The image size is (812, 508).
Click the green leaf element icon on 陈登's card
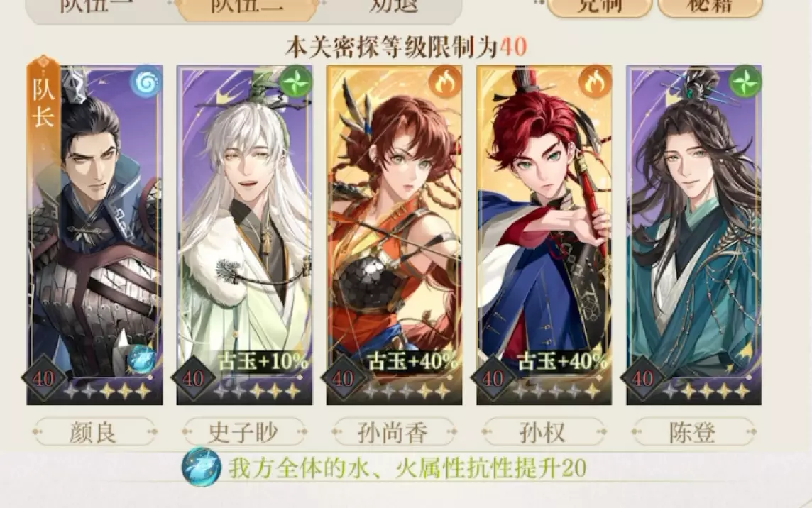click(x=745, y=82)
